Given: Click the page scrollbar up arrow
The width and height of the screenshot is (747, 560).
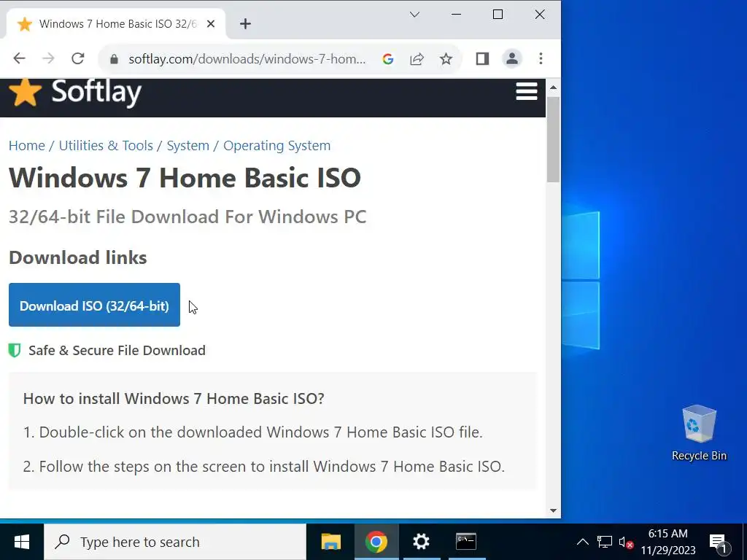Looking at the screenshot, I should point(553,87).
